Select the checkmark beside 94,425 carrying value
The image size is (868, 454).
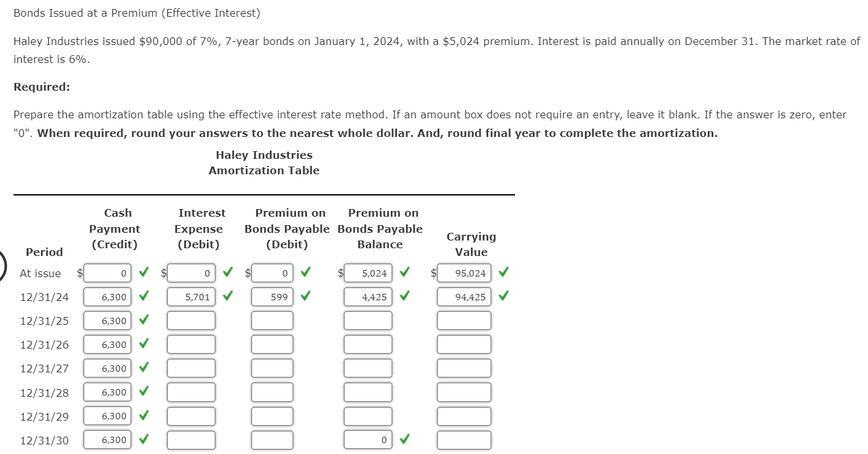[502, 296]
